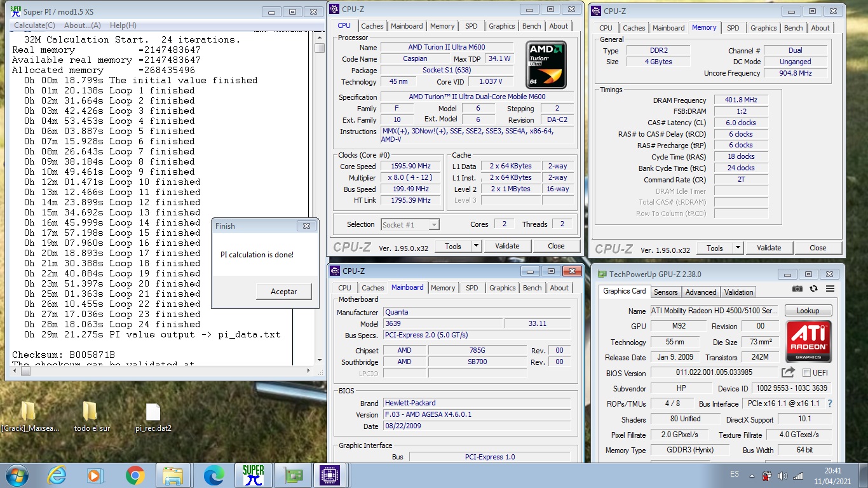Open the GPU-Z hamburger menu
Image resolution: width=868 pixels, height=488 pixels.
pos(830,288)
